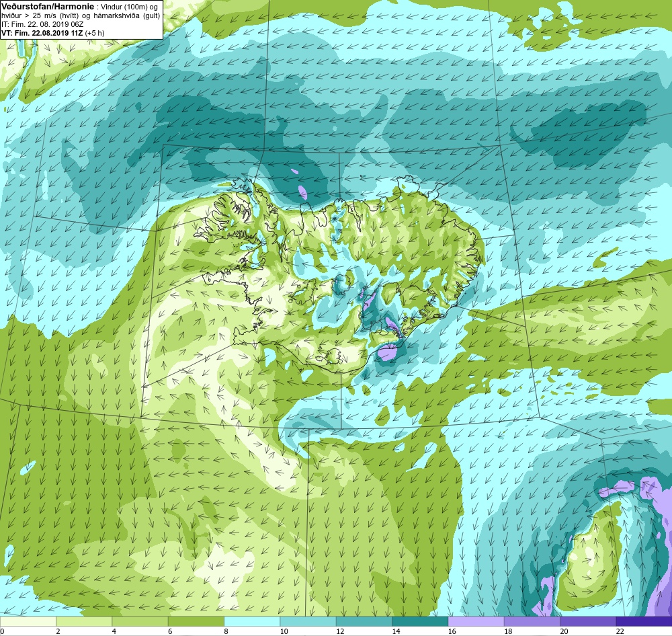Click the dark green 6–8 m/s legend swatch
The width and height of the screenshot is (672, 636).
tap(196, 621)
